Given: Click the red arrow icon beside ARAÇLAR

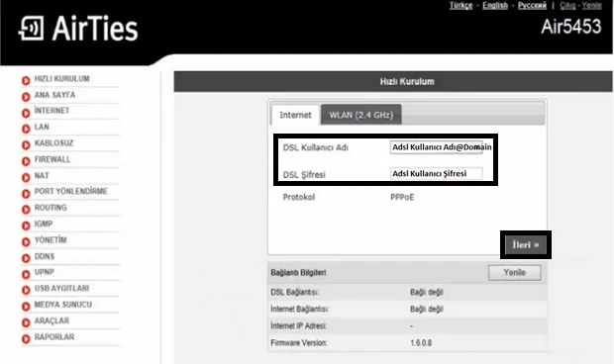Looking at the screenshot, I should [x=26, y=322].
